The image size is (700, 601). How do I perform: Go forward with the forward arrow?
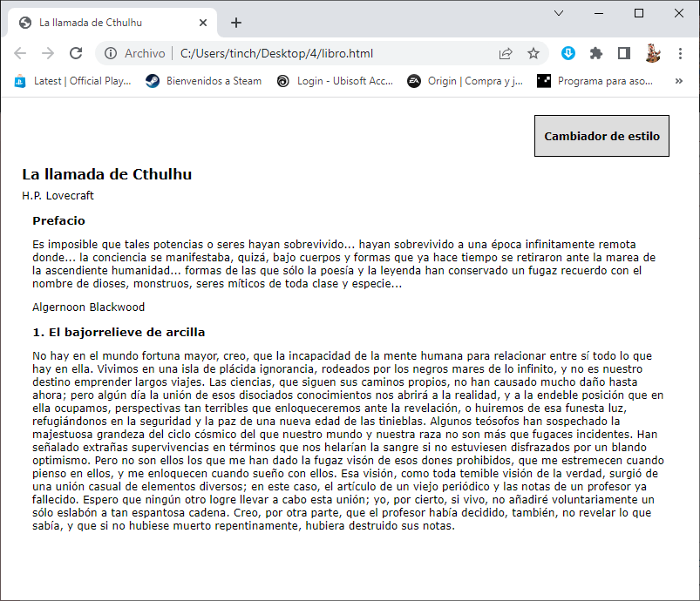48,53
